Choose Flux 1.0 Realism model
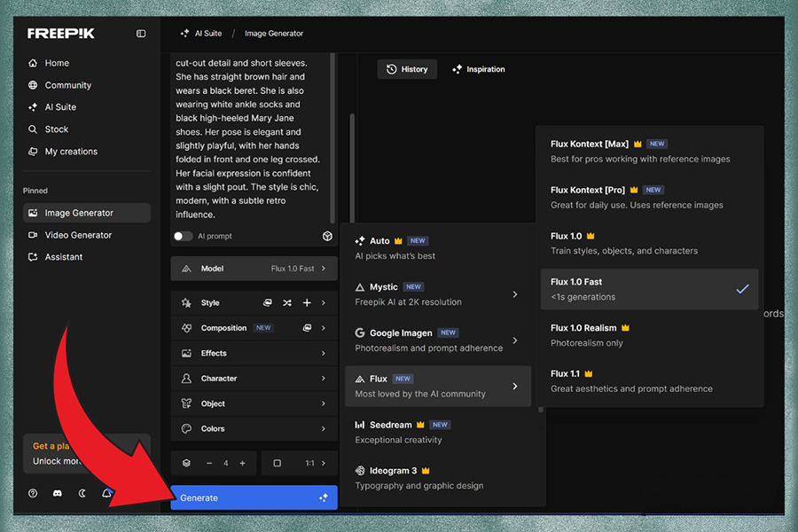The width and height of the screenshot is (798, 532). tap(649, 335)
